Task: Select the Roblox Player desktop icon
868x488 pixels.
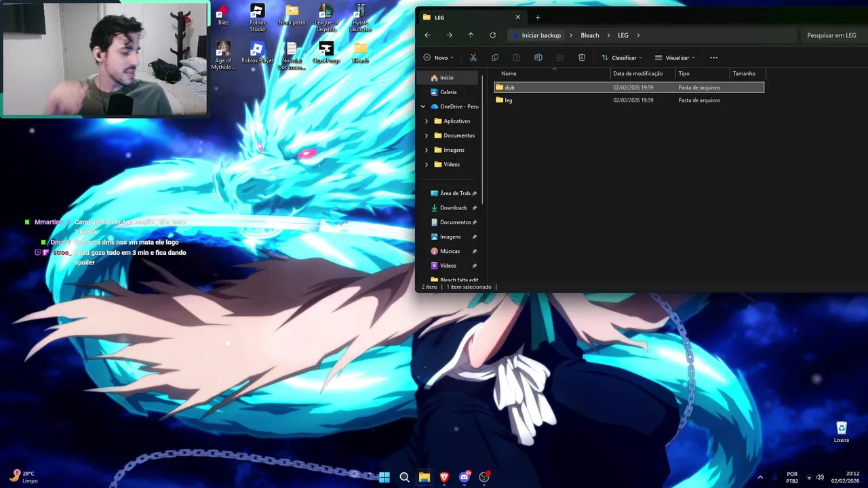Action: 257,53
